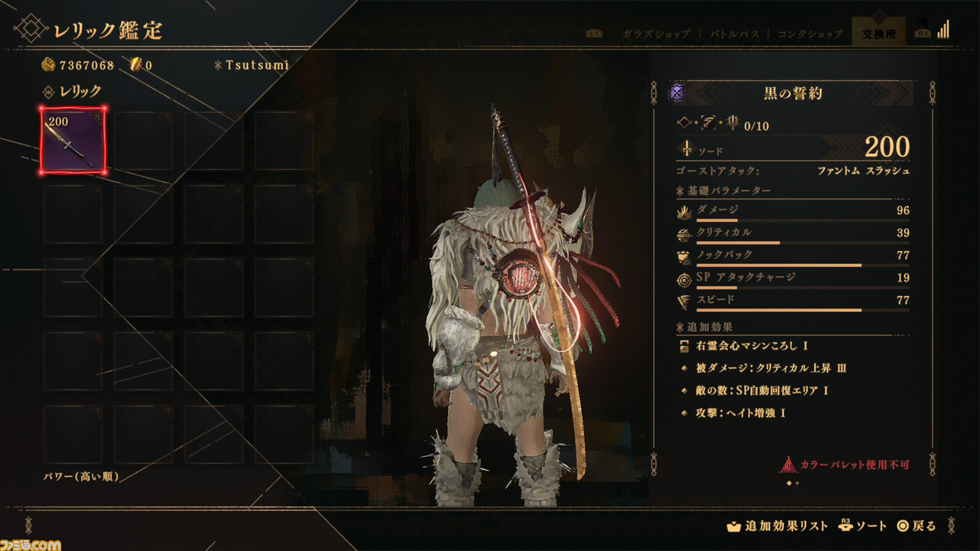Click the feather currency icon
The image size is (980, 551).
[x=136, y=65]
